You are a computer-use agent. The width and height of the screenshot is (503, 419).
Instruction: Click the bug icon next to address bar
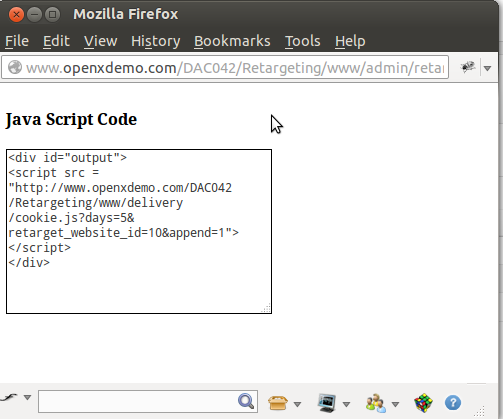point(468,67)
